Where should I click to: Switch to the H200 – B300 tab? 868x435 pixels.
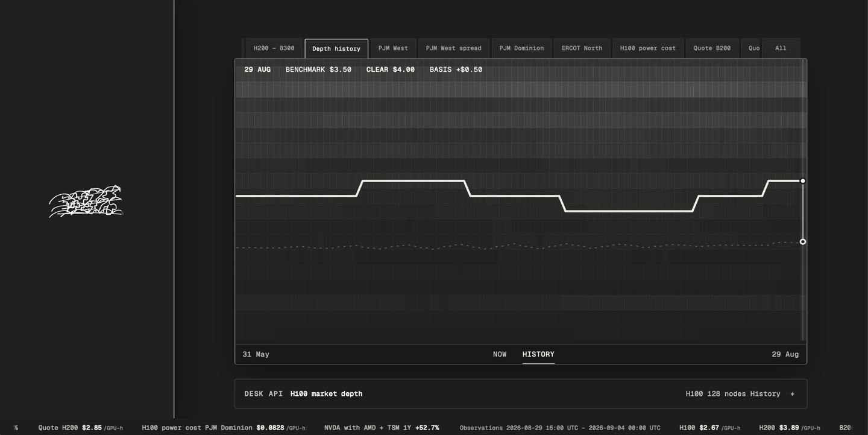coord(274,48)
